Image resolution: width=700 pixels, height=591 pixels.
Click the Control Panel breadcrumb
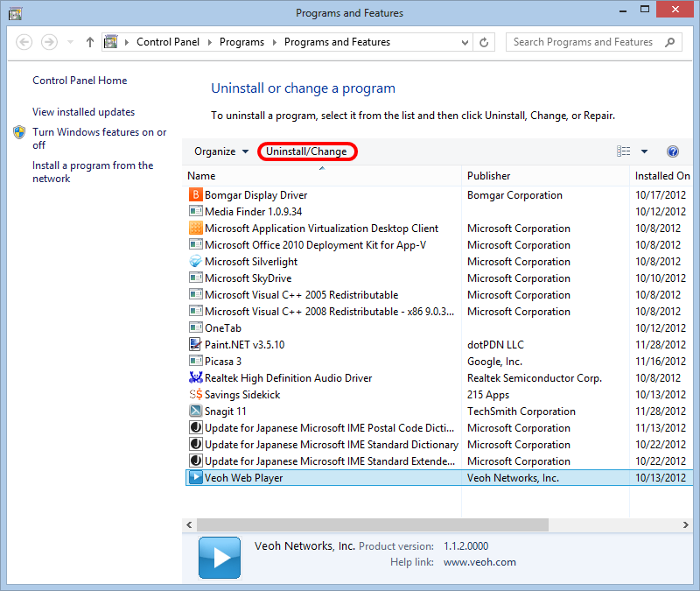tap(168, 42)
